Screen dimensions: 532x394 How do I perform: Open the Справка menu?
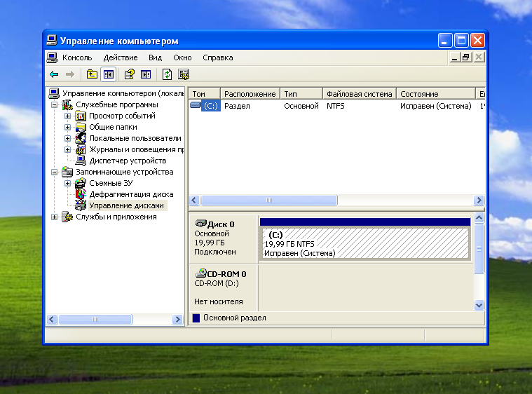[x=218, y=57]
